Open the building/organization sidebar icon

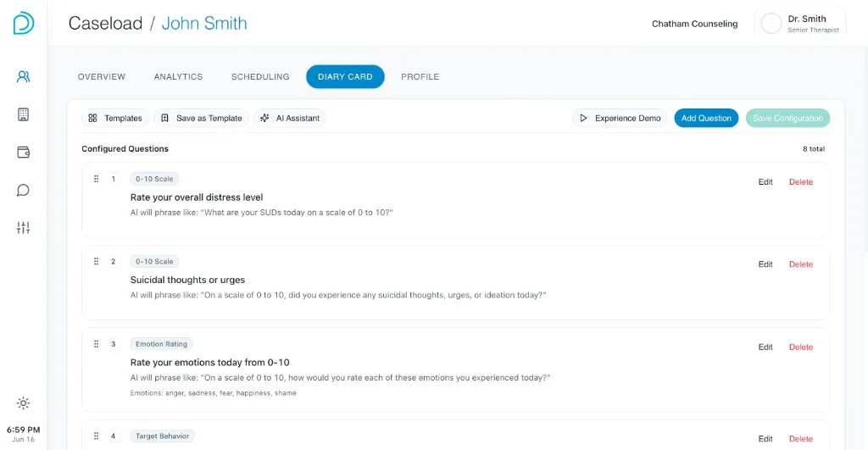23,114
